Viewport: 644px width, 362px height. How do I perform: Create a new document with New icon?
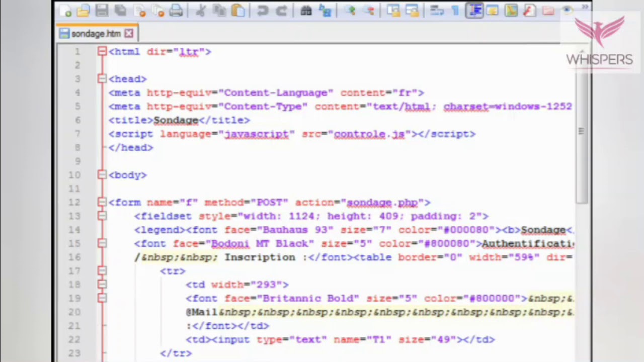(65, 11)
